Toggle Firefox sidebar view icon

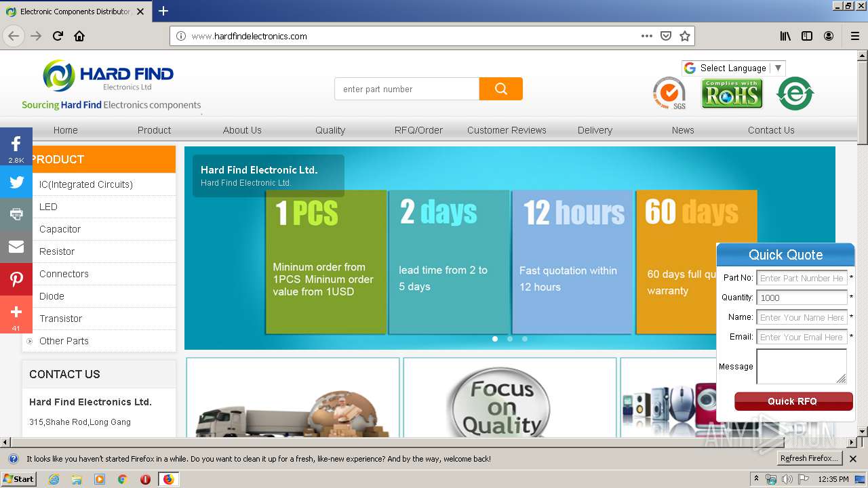pos(807,36)
